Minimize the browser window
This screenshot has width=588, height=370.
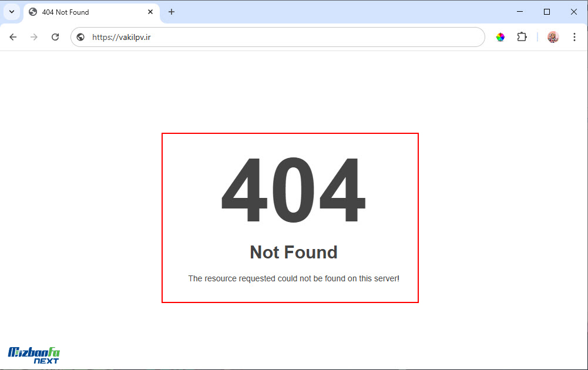[x=520, y=12]
